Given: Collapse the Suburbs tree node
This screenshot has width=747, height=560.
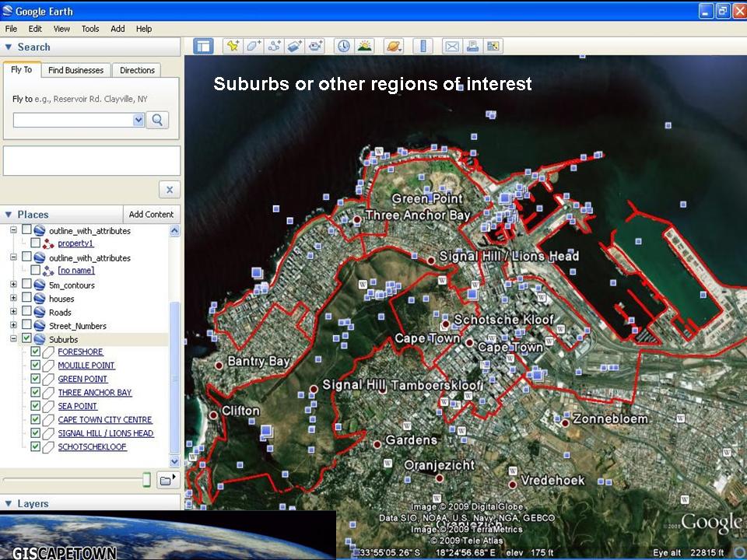Looking at the screenshot, I should point(13,338).
